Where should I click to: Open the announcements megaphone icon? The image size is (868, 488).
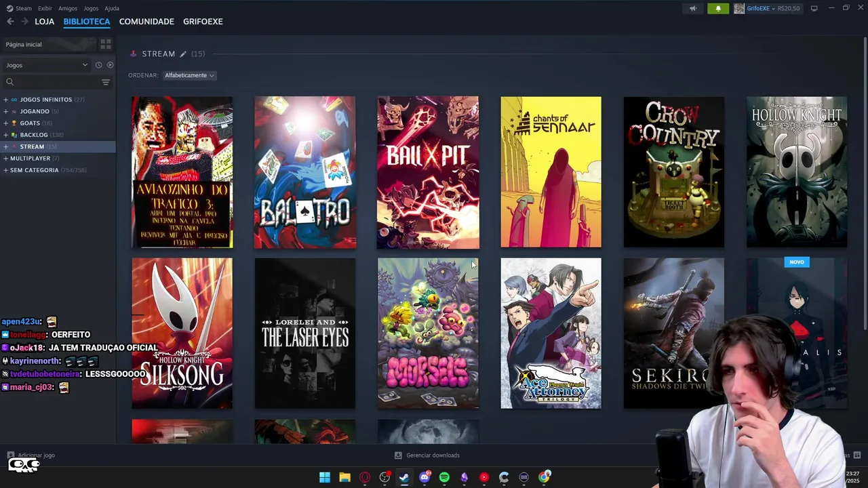pos(693,8)
